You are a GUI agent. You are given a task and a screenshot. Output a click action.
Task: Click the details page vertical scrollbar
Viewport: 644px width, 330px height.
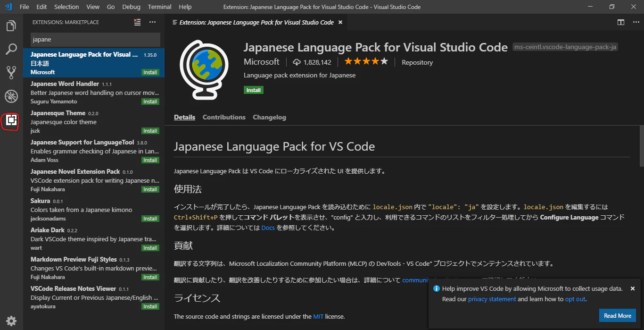point(641,146)
